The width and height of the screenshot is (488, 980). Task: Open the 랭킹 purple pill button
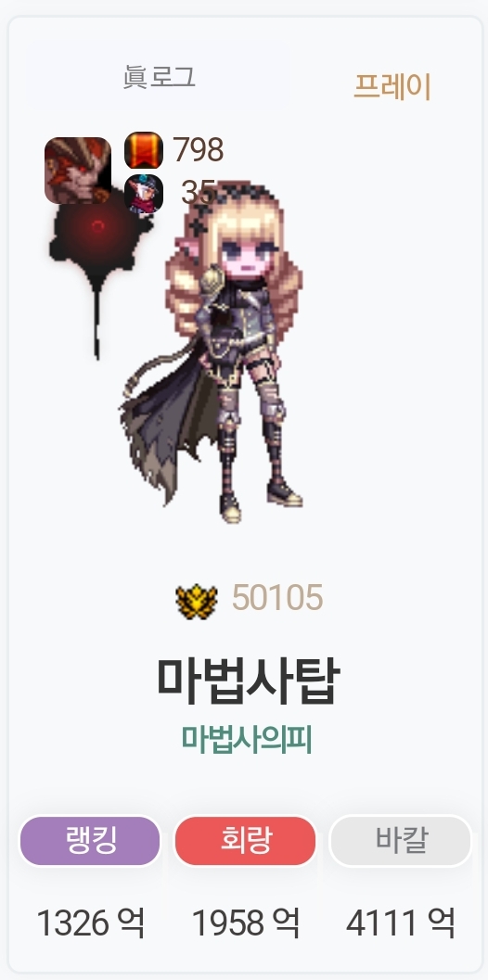tap(90, 841)
